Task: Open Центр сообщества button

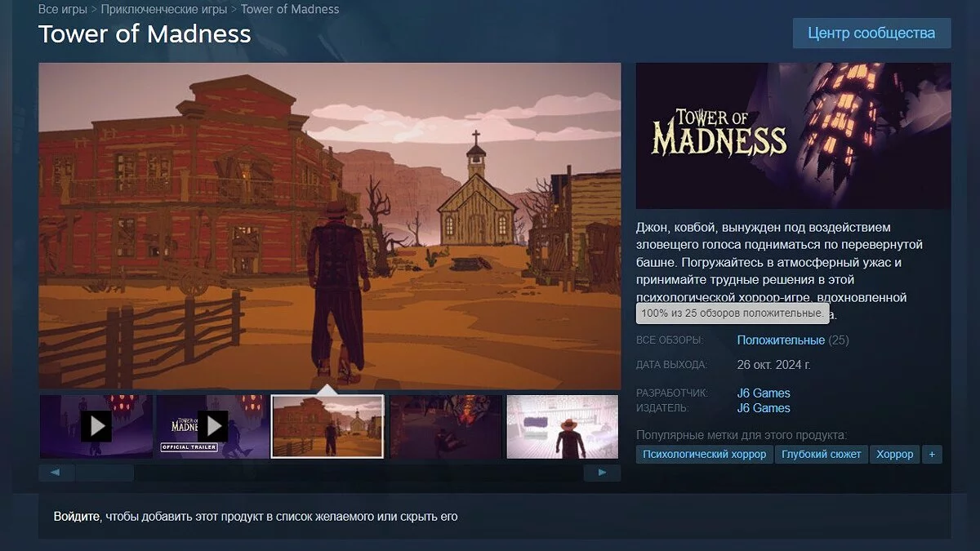Action: pyautogui.click(x=871, y=33)
